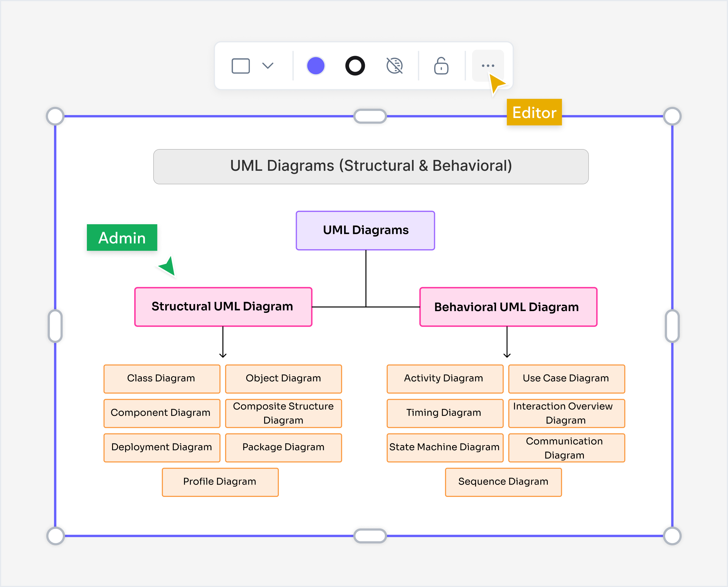Click the Sequence Diagram box
This screenshot has height=587, width=728.
point(503,482)
